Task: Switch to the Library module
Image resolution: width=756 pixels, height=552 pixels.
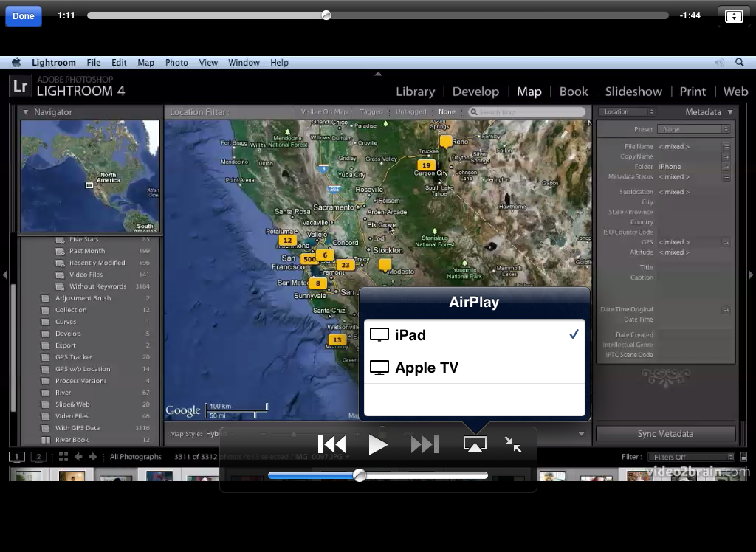Action: [x=415, y=92]
